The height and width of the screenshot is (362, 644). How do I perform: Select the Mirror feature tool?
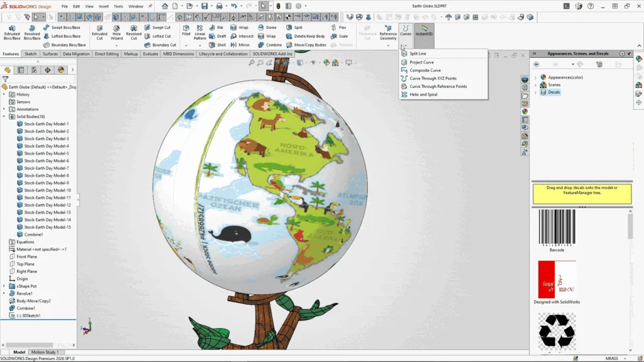240,45
